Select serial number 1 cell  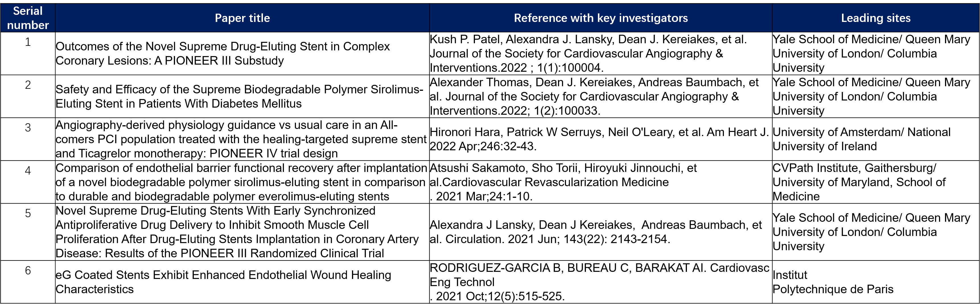pyautogui.click(x=28, y=42)
